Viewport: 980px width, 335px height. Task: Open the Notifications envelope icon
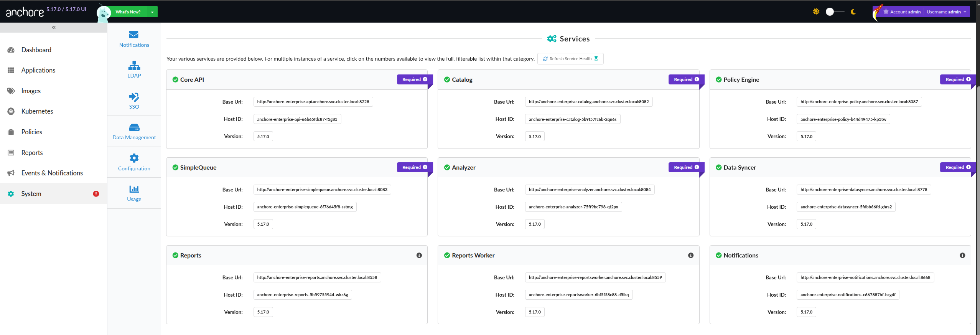(x=133, y=35)
